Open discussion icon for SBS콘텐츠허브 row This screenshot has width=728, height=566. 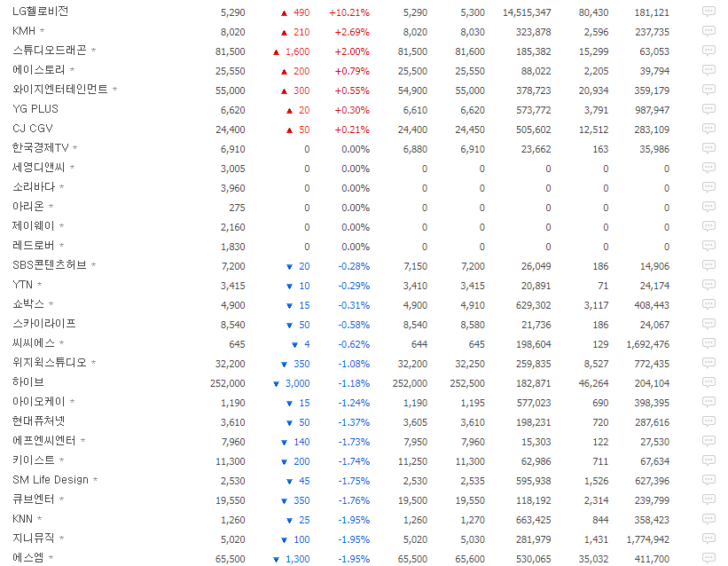point(708,265)
